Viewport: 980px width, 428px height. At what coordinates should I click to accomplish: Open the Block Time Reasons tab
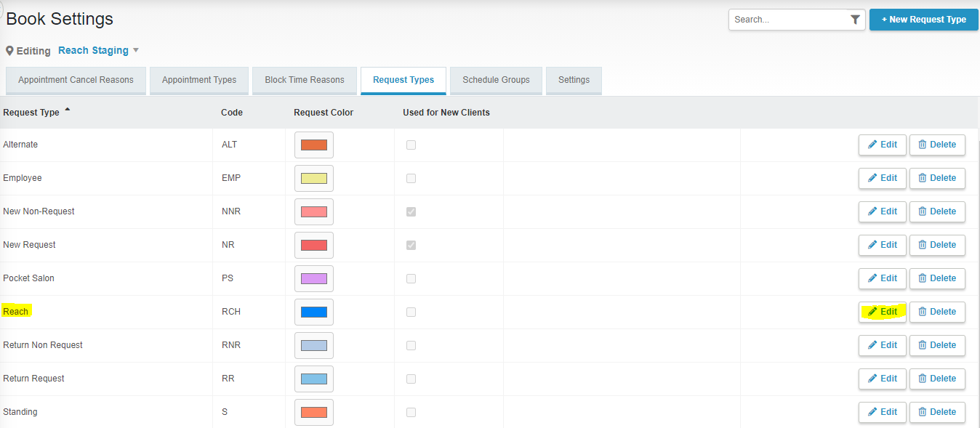[x=305, y=81]
